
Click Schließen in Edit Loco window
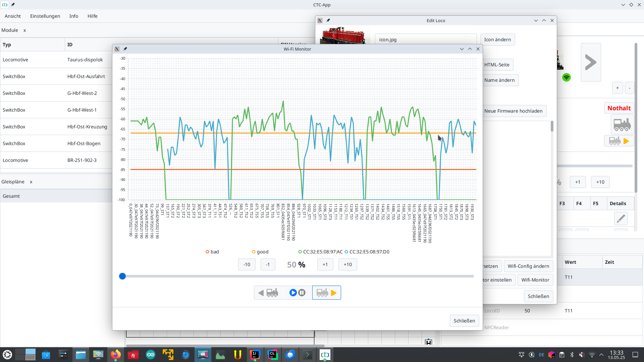(x=538, y=296)
